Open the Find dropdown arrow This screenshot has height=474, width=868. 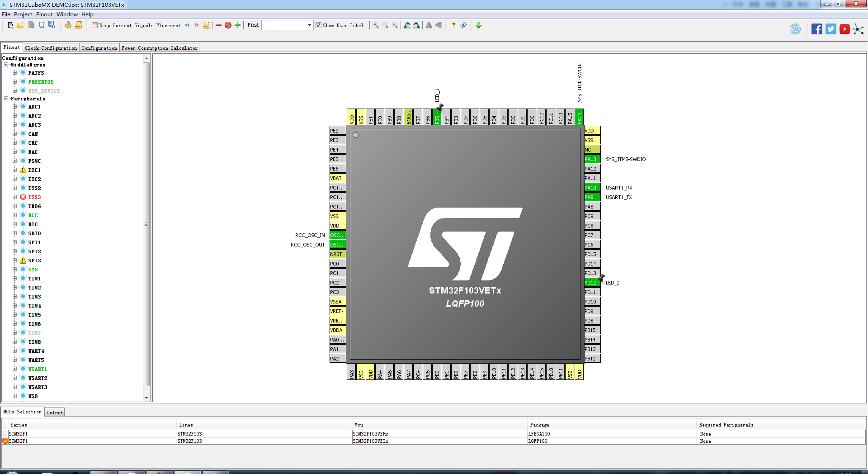(309, 25)
